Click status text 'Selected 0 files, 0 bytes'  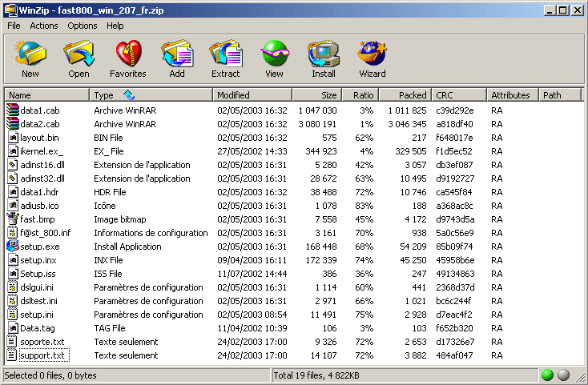click(x=50, y=375)
